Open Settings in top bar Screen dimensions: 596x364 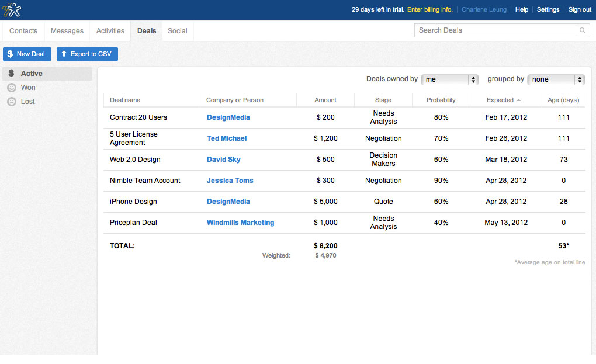coord(548,9)
